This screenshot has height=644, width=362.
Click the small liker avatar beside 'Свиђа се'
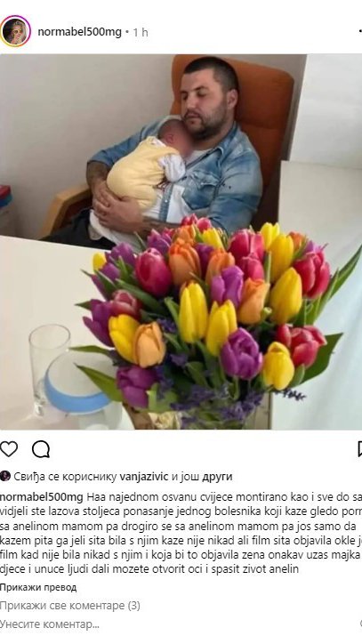(5, 477)
